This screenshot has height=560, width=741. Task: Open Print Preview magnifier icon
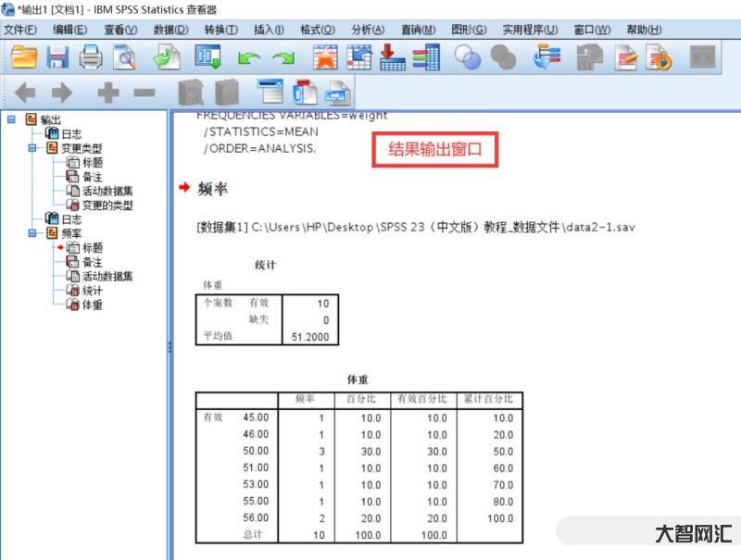[124, 58]
